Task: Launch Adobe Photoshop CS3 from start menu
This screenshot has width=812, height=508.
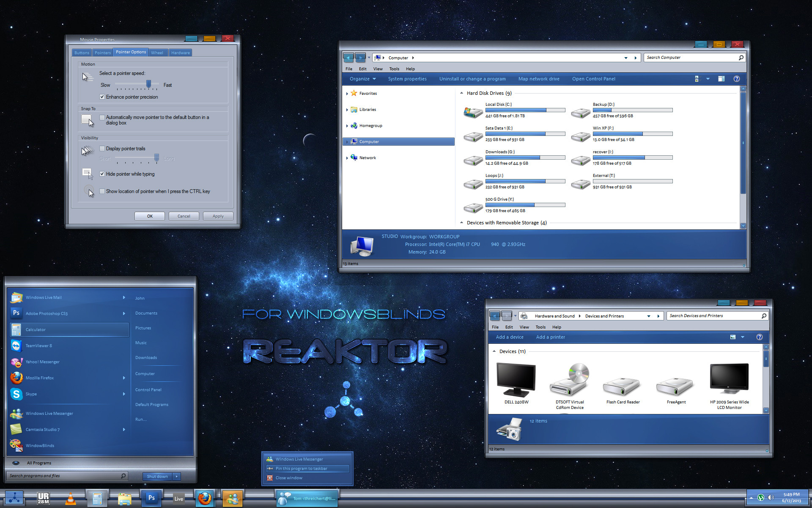Action: (69, 314)
